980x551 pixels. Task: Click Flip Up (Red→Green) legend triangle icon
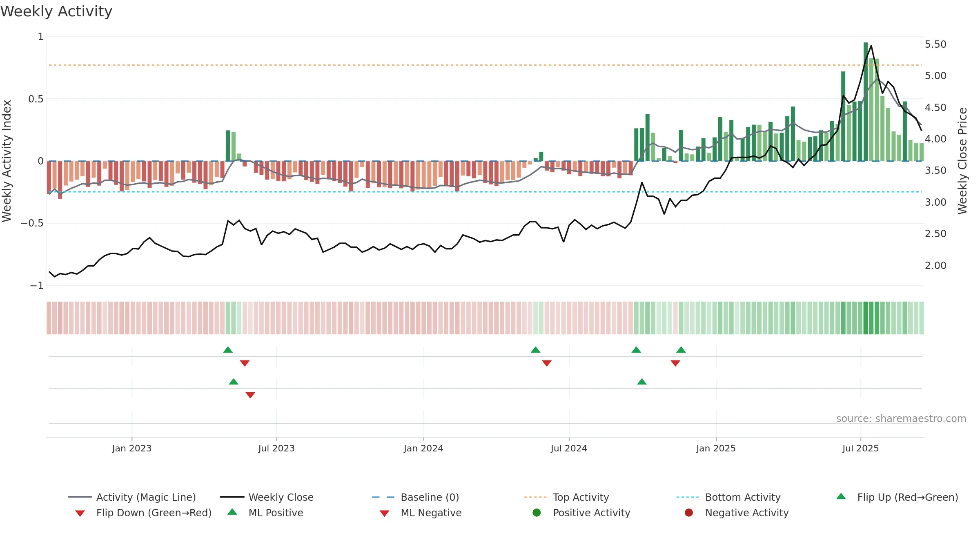841,496
